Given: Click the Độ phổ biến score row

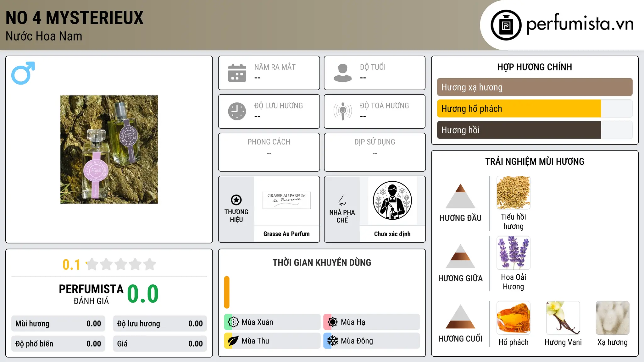Looking at the screenshot, I should [x=58, y=343].
